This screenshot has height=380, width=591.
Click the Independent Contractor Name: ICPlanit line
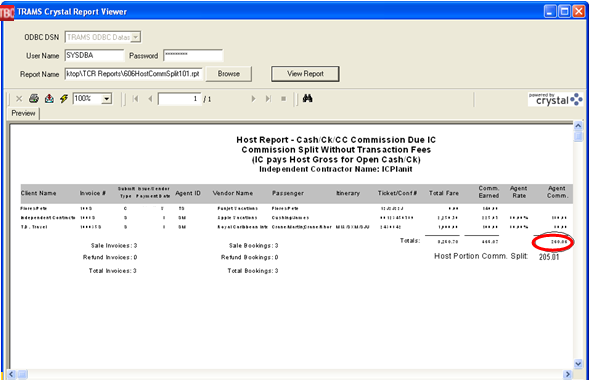336,170
